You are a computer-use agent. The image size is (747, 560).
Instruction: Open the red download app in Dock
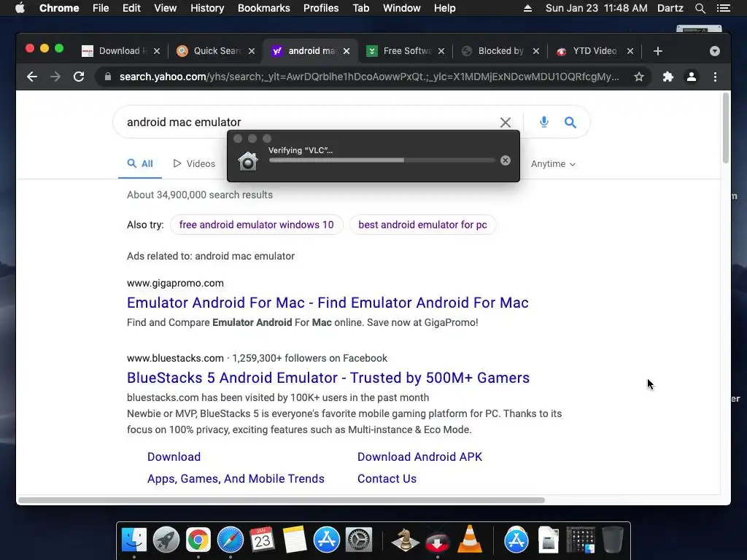438,540
